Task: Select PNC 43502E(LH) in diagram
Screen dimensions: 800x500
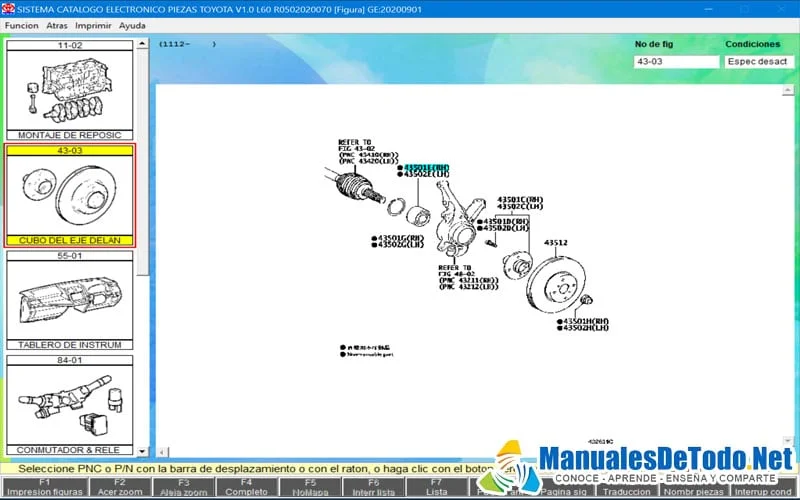Action: pyautogui.click(x=426, y=174)
